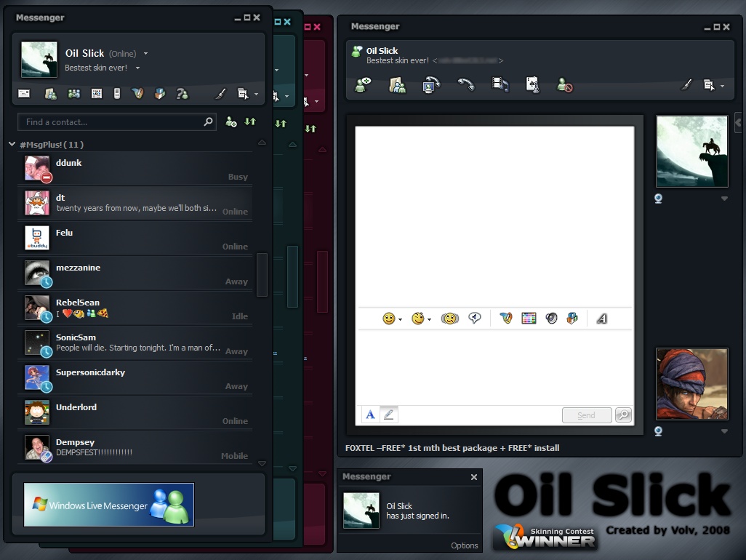This screenshot has height=560, width=746.
Task: Click the share files icon in chat window
Action: coord(398,85)
